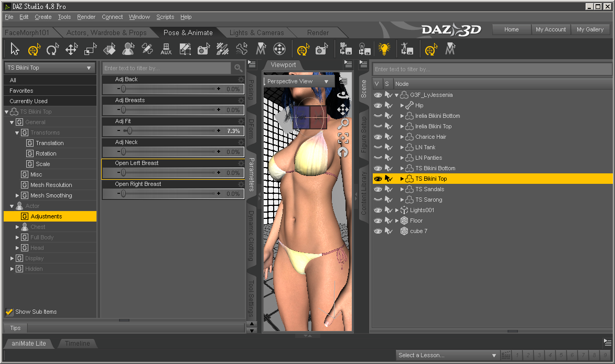Select the Rotate tool in toolbar
This screenshot has height=364, width=615.
click(x=52, y=49)
